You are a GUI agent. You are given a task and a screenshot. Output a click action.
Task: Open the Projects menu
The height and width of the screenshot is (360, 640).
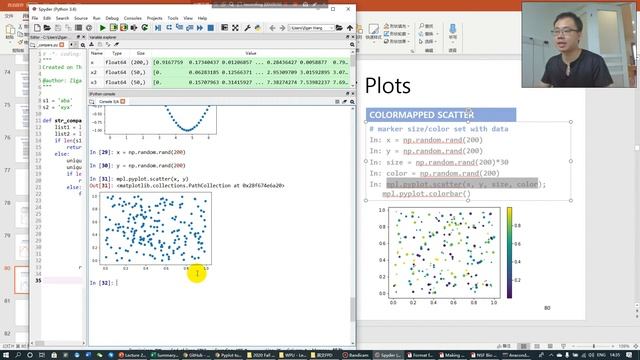154,18
